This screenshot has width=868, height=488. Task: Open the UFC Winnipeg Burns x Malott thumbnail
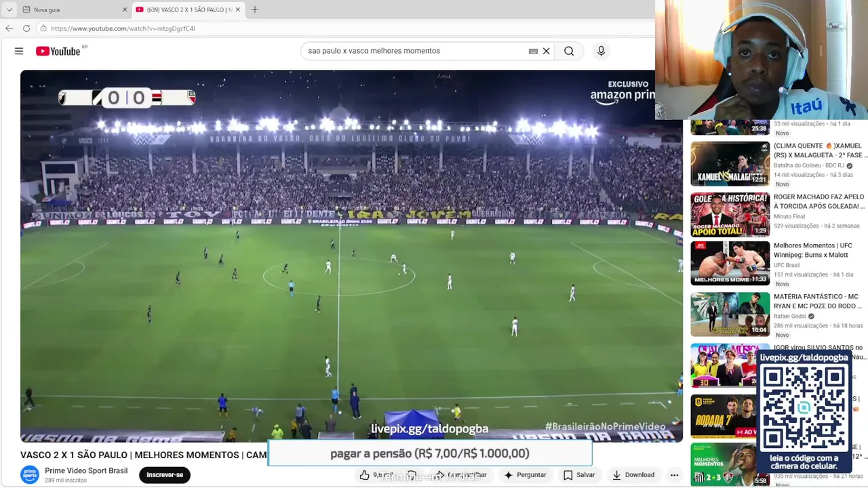pos(730,263)
